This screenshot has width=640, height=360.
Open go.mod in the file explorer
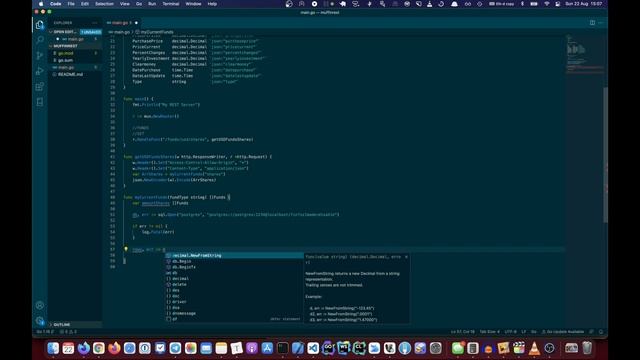click(x=75, y=53)
